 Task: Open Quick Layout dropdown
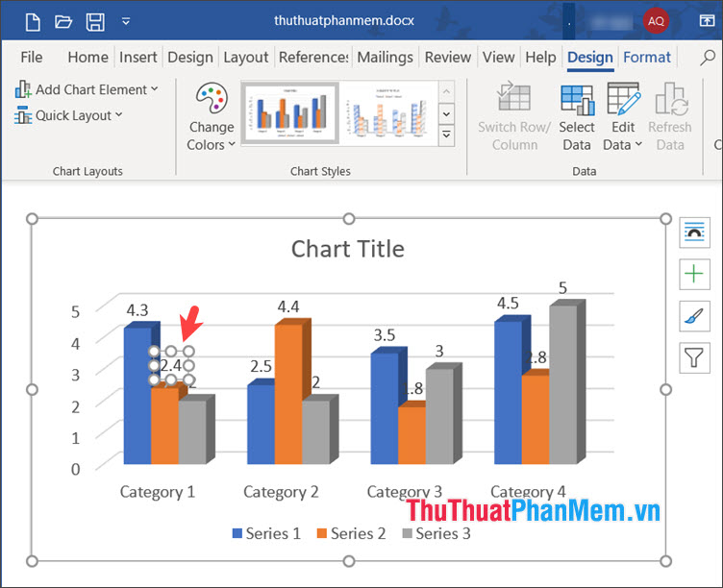click(x=68, y=115)
